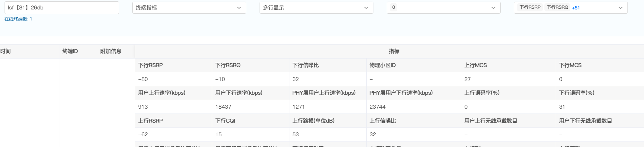Screen dimensions: 644x147
Task: Click the chevron in the 终端指标 dropdown
Action: (x=239, y=8)
